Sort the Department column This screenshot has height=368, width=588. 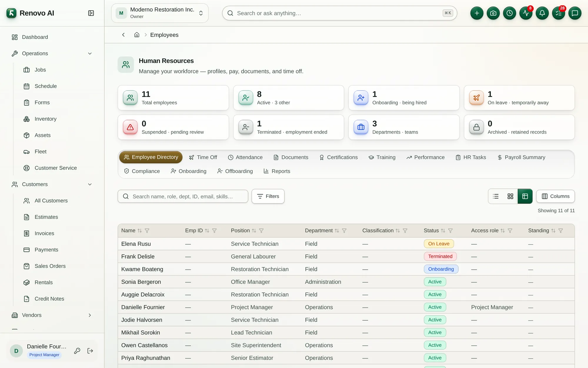337,231
